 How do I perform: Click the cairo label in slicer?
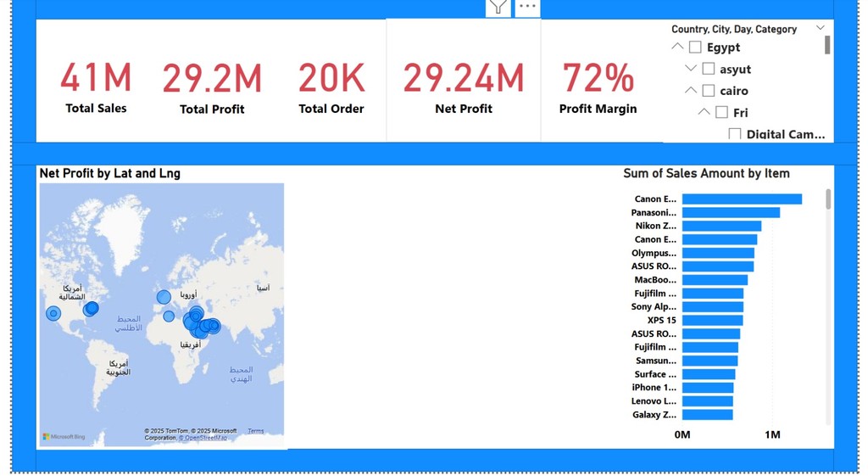pos(734,91)
